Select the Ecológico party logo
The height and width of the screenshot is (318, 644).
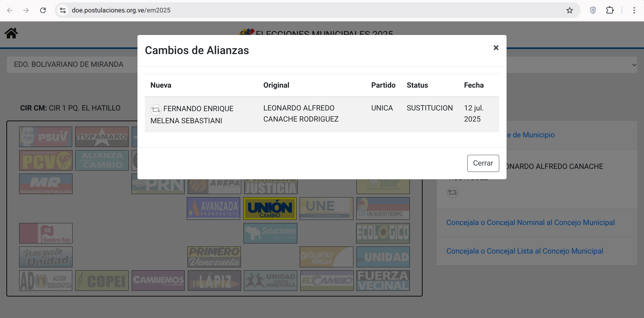pos(383,233)
